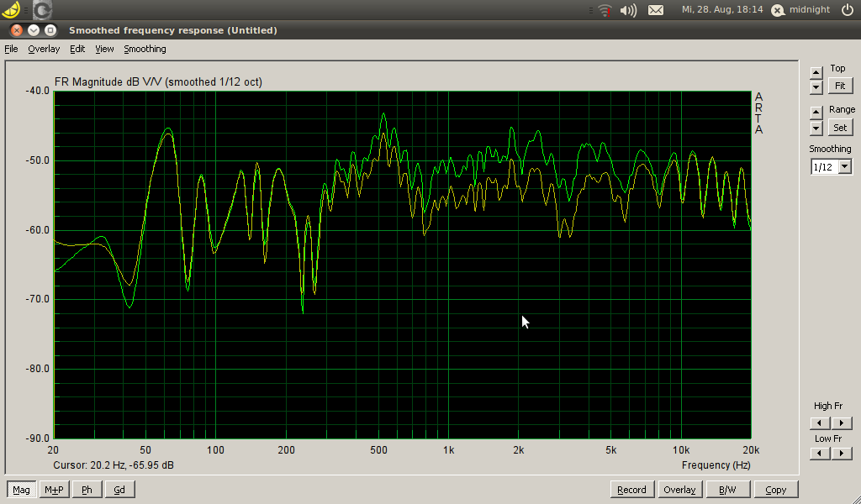This screenshot has width=861, height=504.
Task: Decrease Range with down arrow
Action: click(x=816, y=129)
